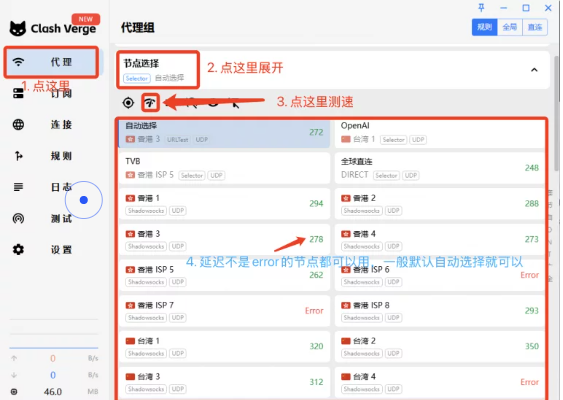Select the 自动选择 URLTest node card
The height and width of the screenshot is (400, 563).
pyautogui.click(x=224, y=133)
